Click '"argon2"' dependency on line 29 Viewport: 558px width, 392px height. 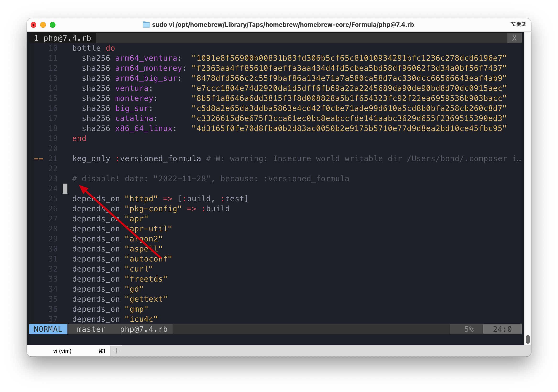[x=144, y=239]
